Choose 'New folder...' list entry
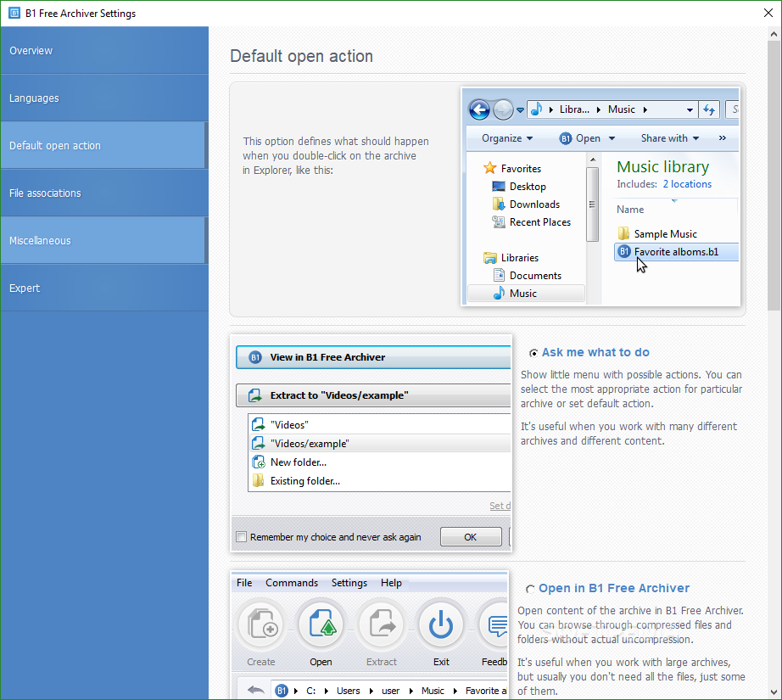The height and width of the screenshot is (700, 782). point(379,462)
